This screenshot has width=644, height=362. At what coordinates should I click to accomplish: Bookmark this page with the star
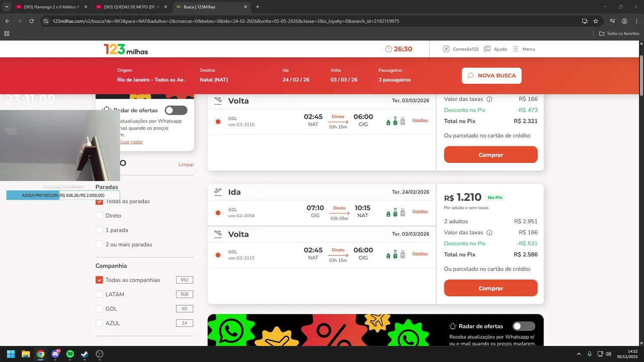click(x=596, y=21)
